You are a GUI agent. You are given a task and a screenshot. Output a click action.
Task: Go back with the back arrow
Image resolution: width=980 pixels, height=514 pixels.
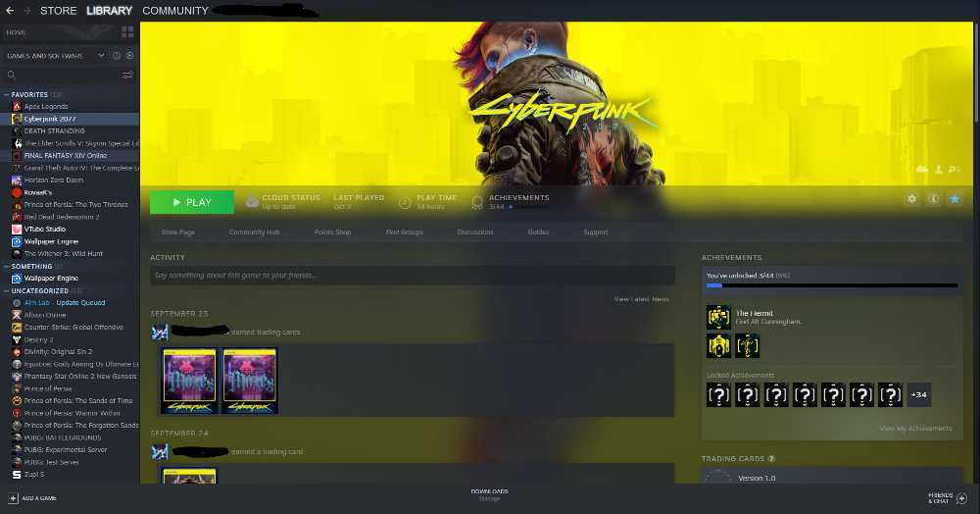tap(11, 11)
